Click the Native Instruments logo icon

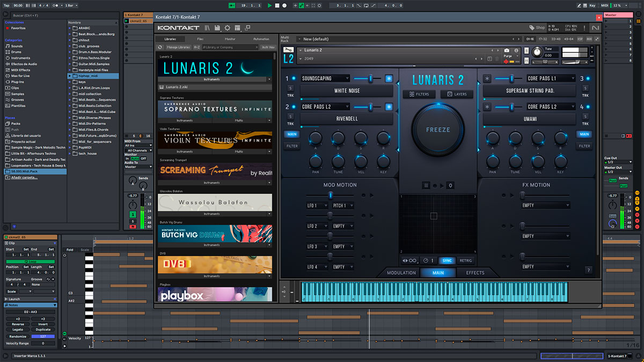point(595,28)
